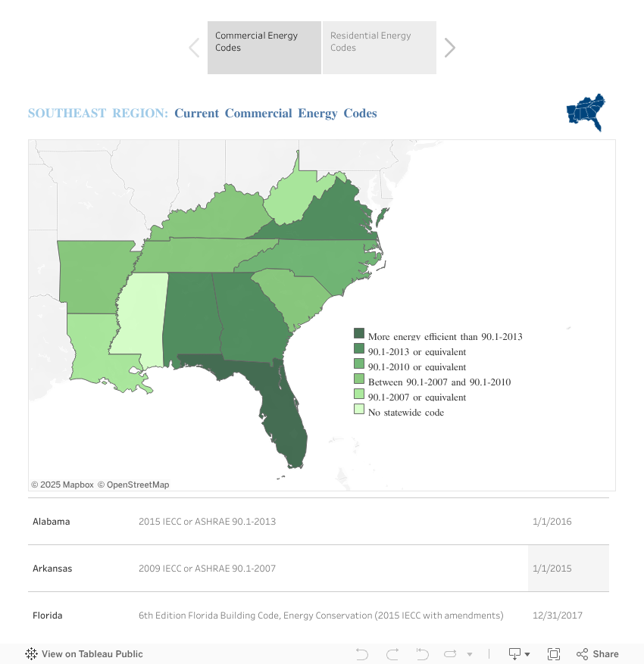Screen dimensions: 644x664
Task: Enable Full Screen mode icon
Action: coord(554,653)
